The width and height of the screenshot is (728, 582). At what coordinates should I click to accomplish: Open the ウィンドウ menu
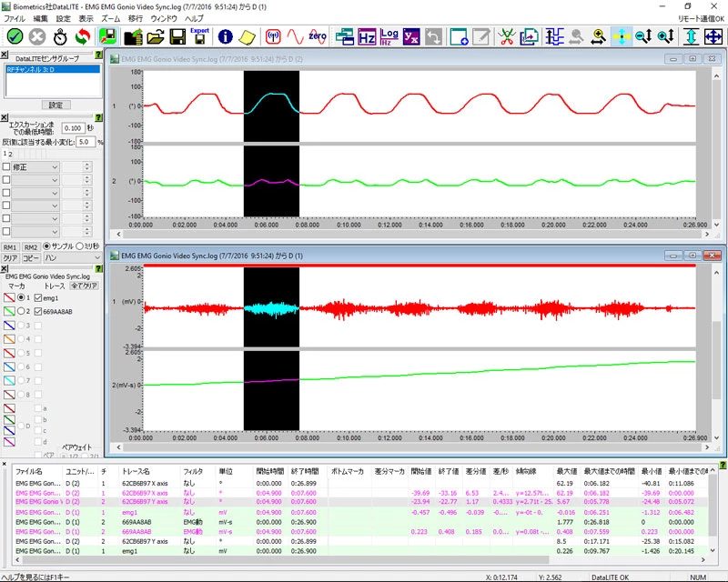coord(164,18)
